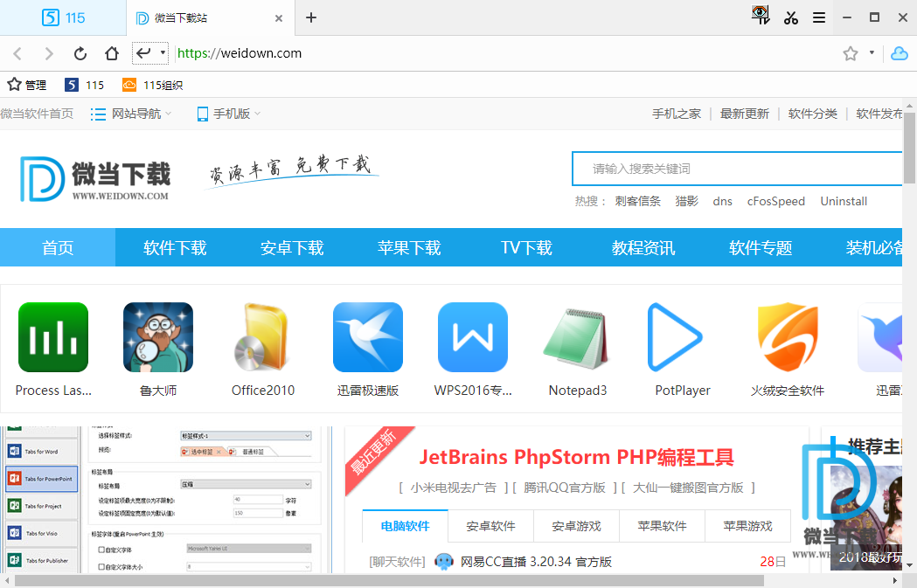Search hot keyword 刺客信条
Viewport: 917px width, 588px height.
coord(637,201)
